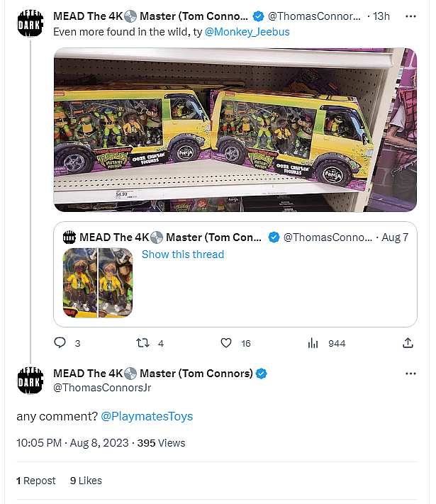
Task: Open the quoted tweet figure thumbnail
Action: click(98, 281)
